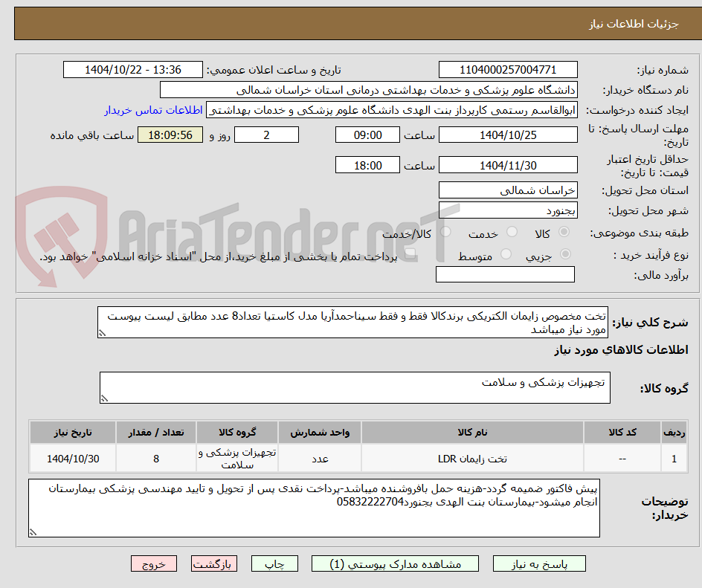Click the تخت زایمان LDR cell
Screen dimensions: 702x588
[472, 459]
